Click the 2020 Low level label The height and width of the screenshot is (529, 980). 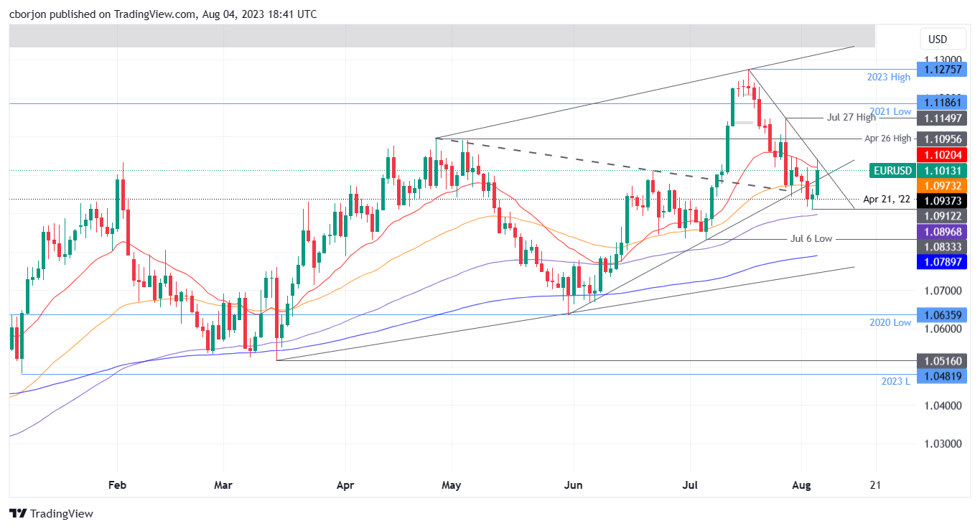click(x=890, y=323)
